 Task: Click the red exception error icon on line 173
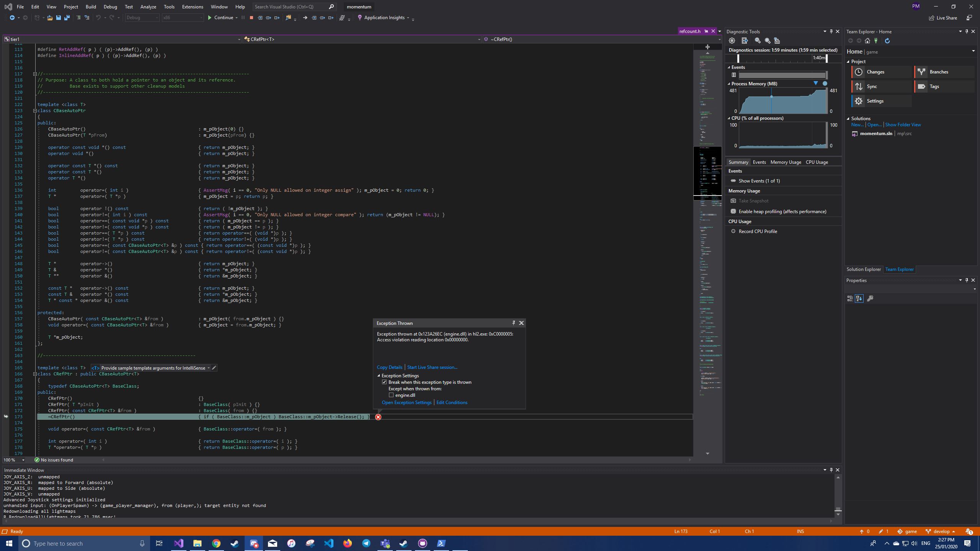tap(378, 417)
